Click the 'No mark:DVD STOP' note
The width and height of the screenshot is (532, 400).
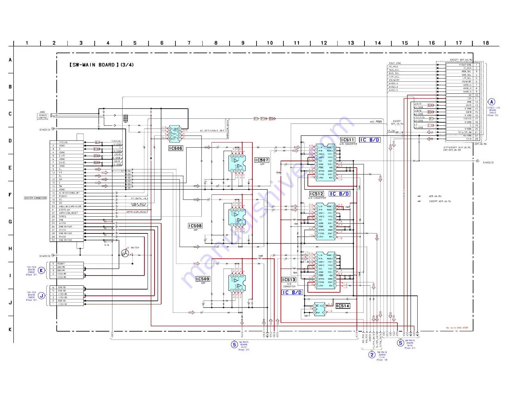pos(457,328)
